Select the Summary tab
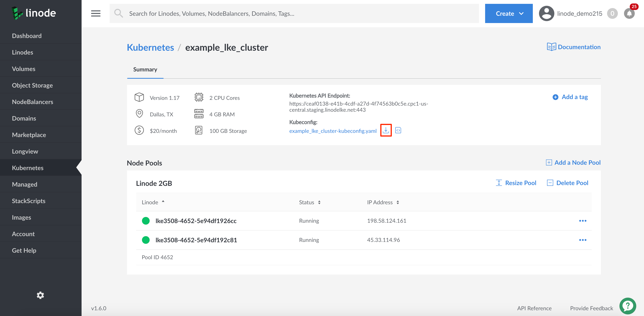The width and height of the screenshot is (644, 316). point(145,69)
